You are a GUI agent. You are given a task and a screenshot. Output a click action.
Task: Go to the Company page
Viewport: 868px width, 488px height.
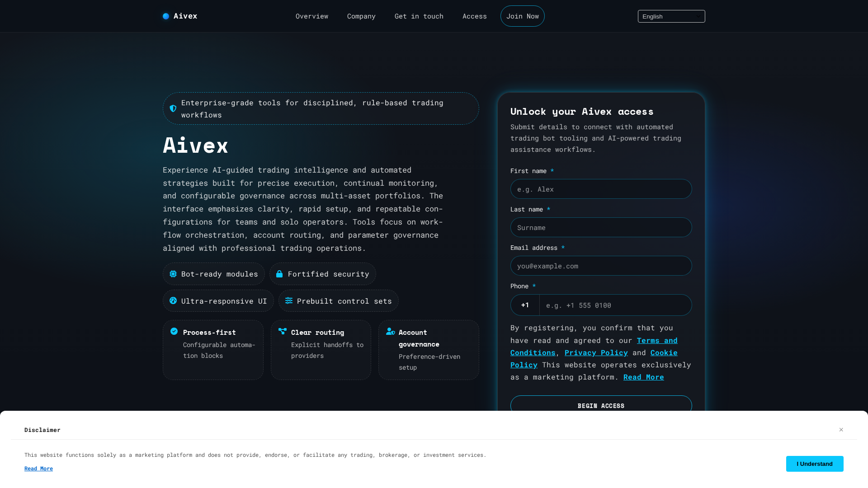coord(361,16)
